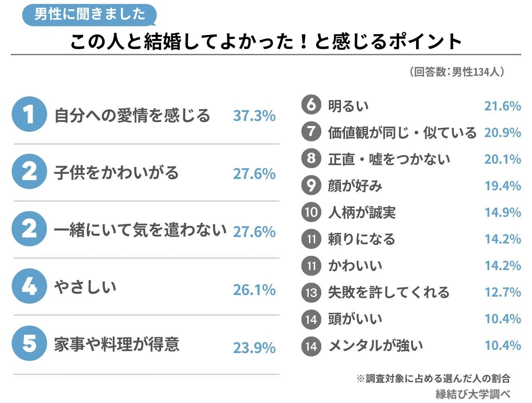Select the gray number 7 badge

pos(311,131)
